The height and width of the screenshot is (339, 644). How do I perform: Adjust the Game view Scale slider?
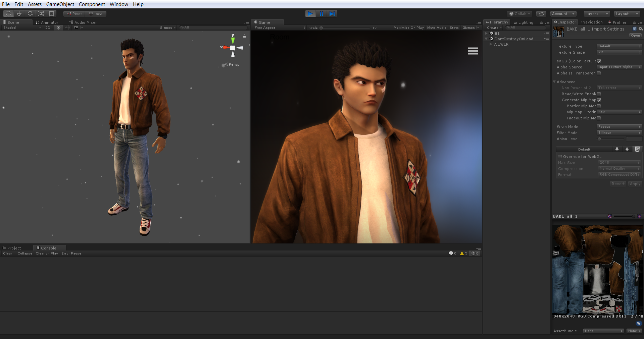coord(345,28)
